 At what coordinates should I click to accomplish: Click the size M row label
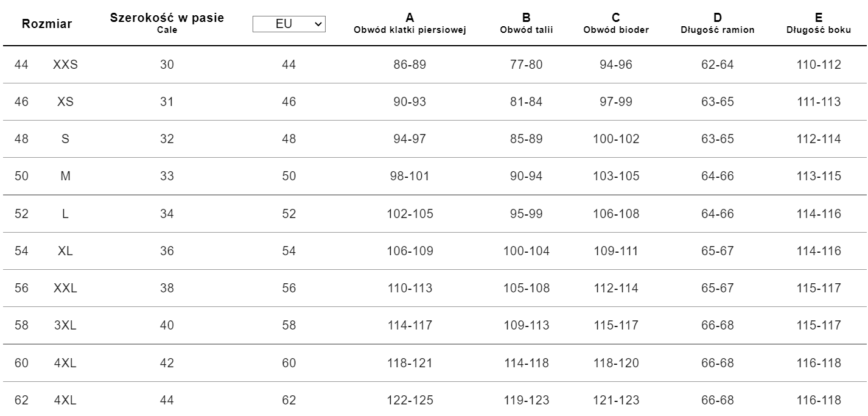point(66,176)
